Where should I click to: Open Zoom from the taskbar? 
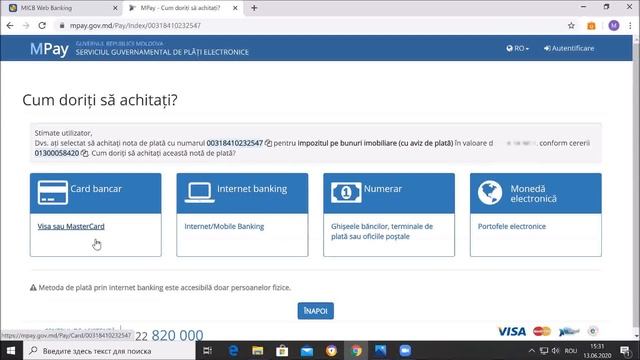(x=405, y=351)
